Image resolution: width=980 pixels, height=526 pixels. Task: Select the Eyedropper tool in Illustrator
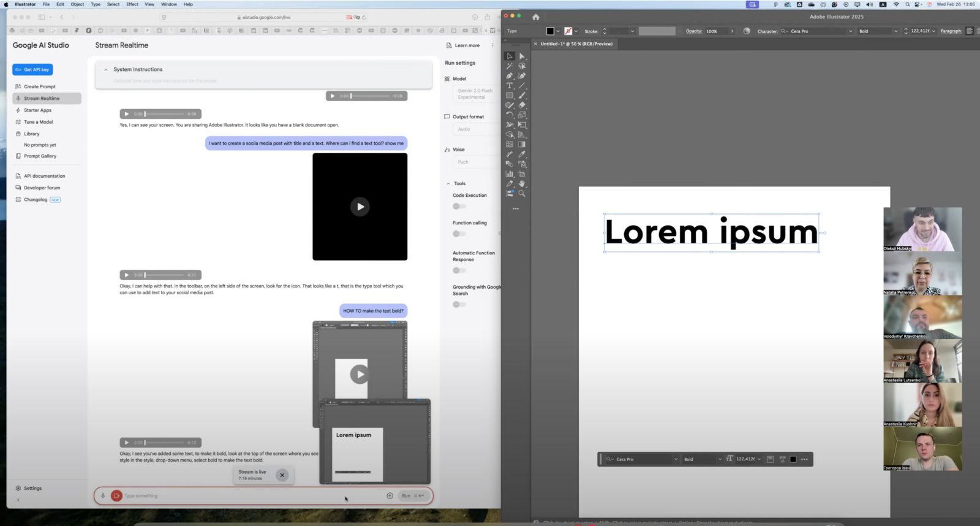coord(522,154)
